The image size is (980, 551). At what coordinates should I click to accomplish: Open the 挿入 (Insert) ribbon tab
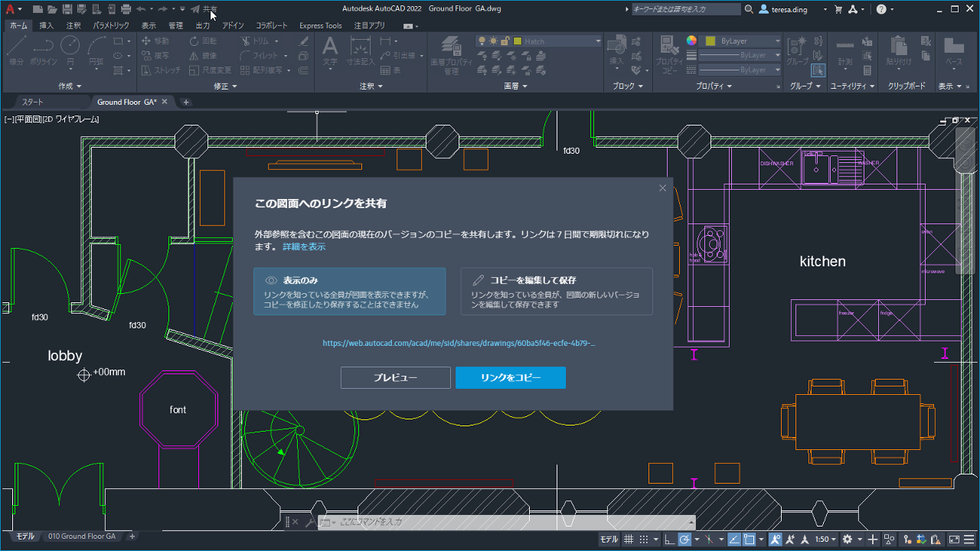(x=47, y=26)
